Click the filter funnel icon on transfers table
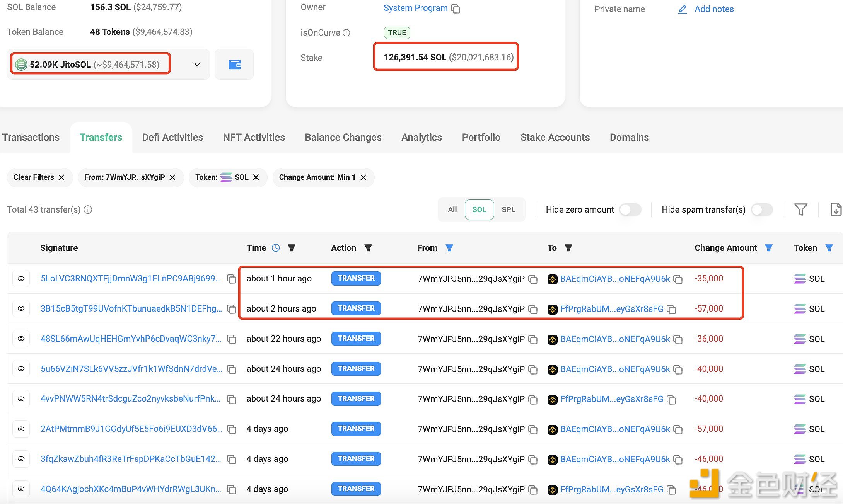843x504 pixels. coord(801,209)
